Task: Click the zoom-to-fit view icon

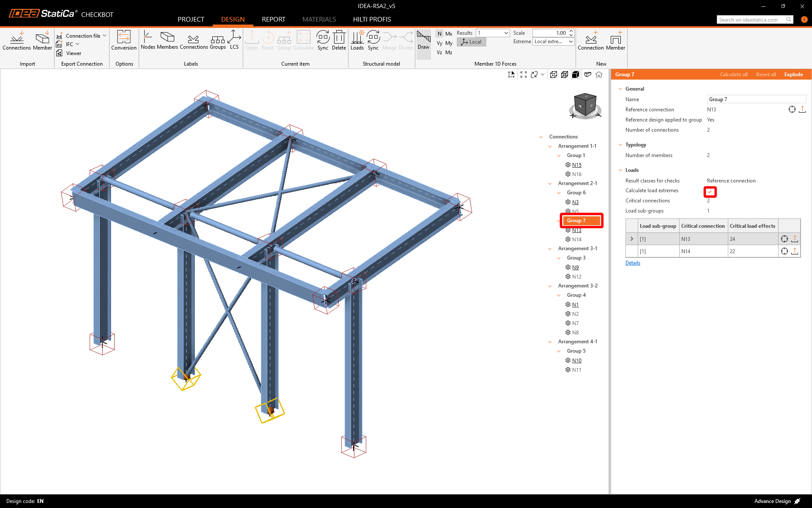Action: (524, 75)
